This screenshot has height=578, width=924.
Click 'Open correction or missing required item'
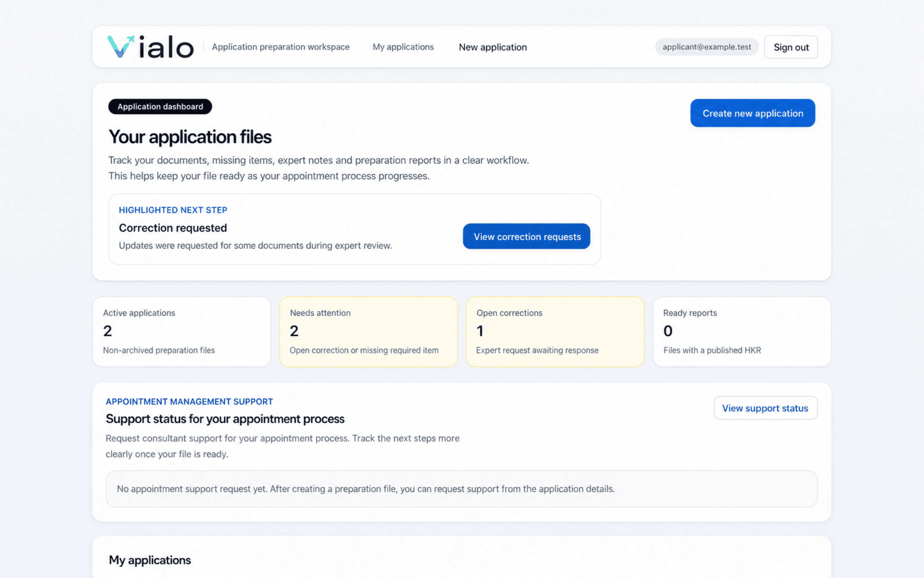pyautogui.click(x=364, y=350)
